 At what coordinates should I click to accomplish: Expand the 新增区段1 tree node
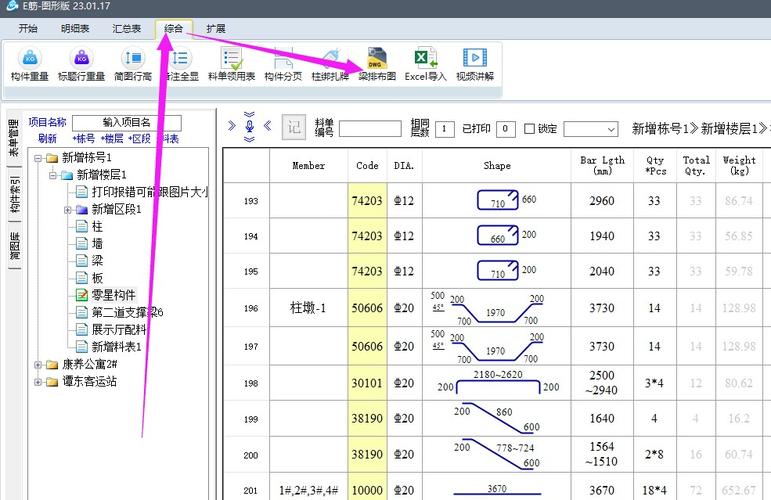(67, 210)
